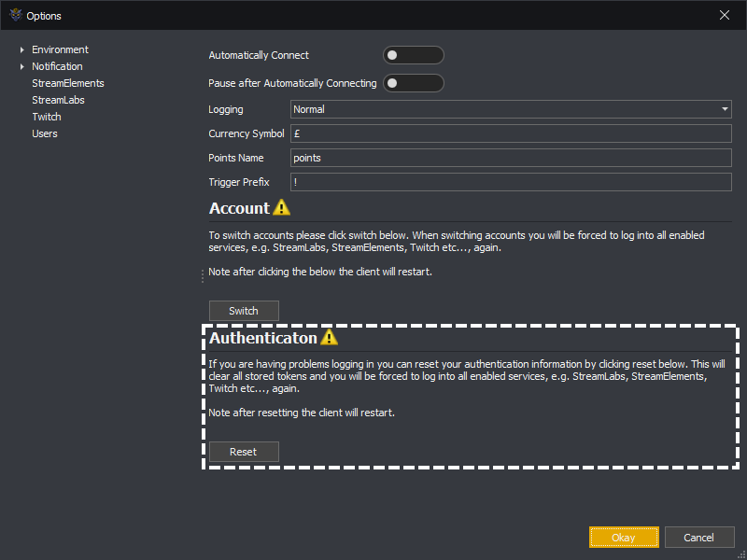Click the panel splitter grip dots
Image resolution: width=747 pixels, height=560 pixels.
pos(203,276)
